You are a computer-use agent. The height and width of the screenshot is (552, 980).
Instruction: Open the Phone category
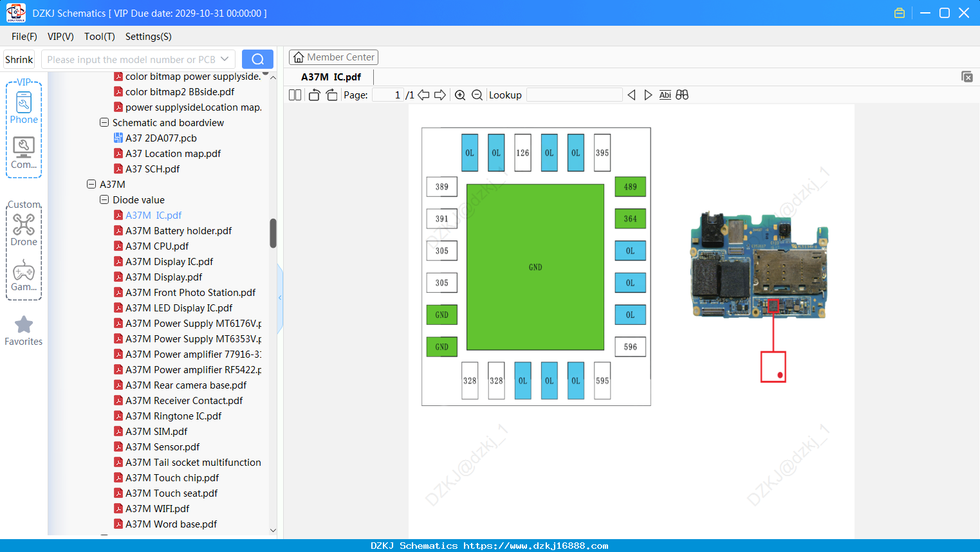click(24, 107)
